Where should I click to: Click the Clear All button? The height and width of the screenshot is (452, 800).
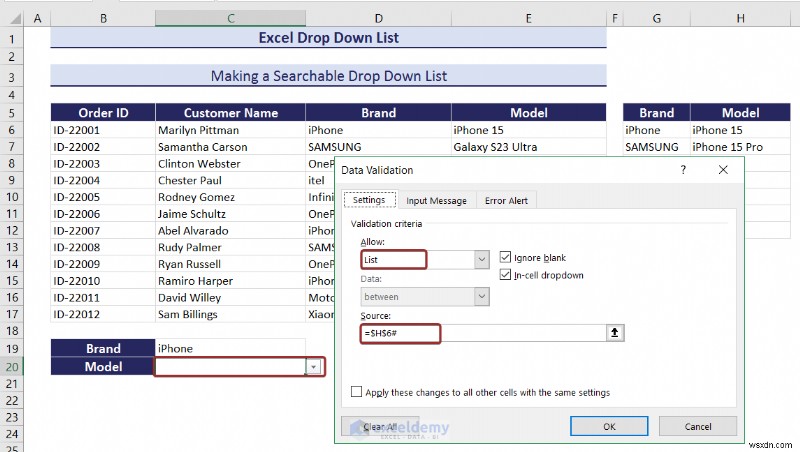click(380, 426)
